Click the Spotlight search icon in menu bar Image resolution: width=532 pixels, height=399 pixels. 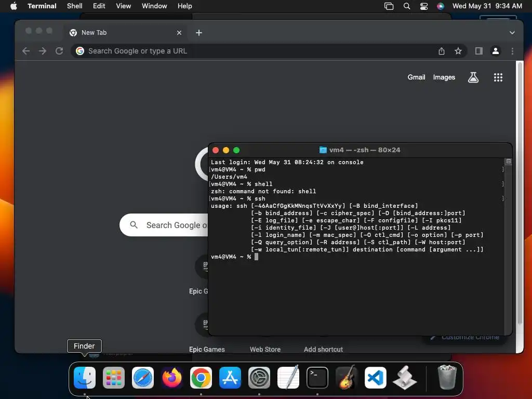[406, 6]
